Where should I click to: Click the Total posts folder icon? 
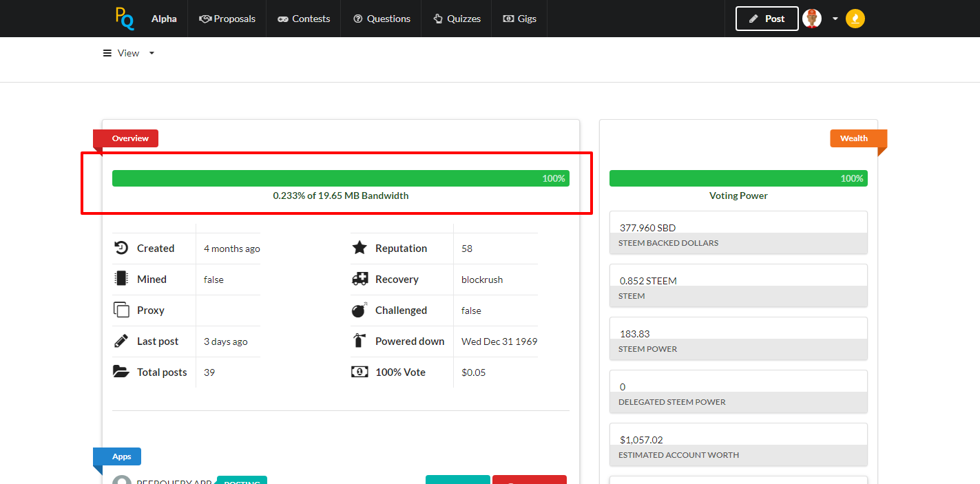(121, 372)
